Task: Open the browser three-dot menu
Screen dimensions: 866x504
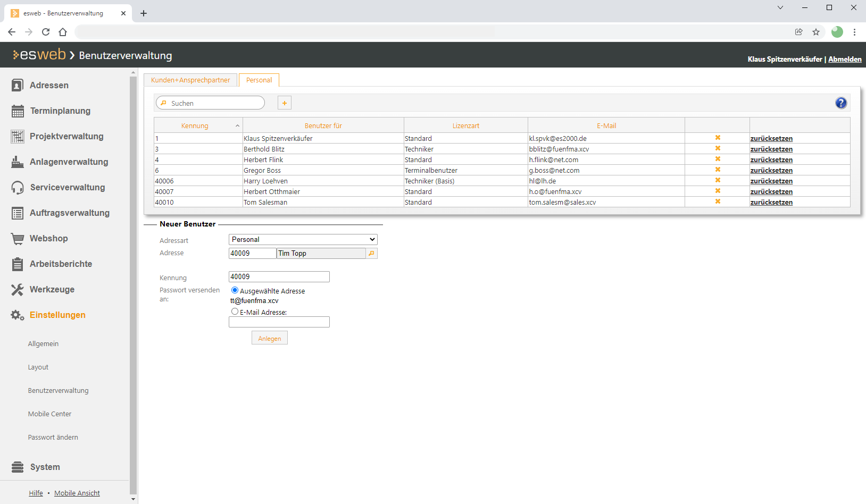Action: 854,32
